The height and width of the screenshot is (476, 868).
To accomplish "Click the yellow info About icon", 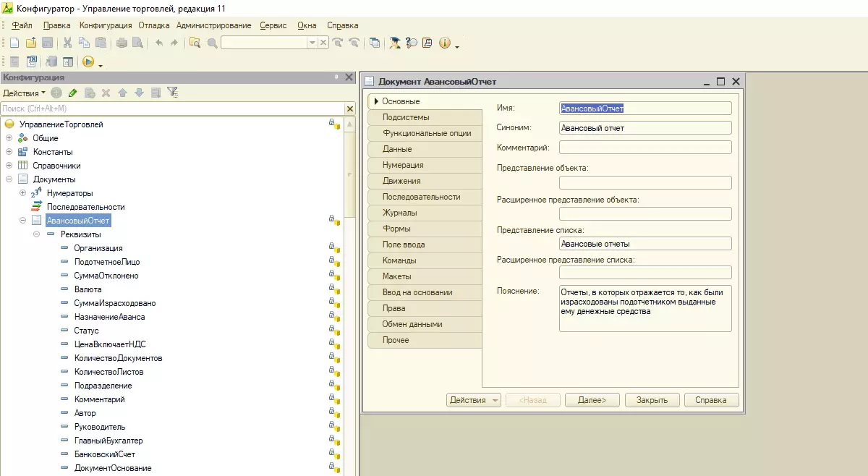I will (444, 43).
